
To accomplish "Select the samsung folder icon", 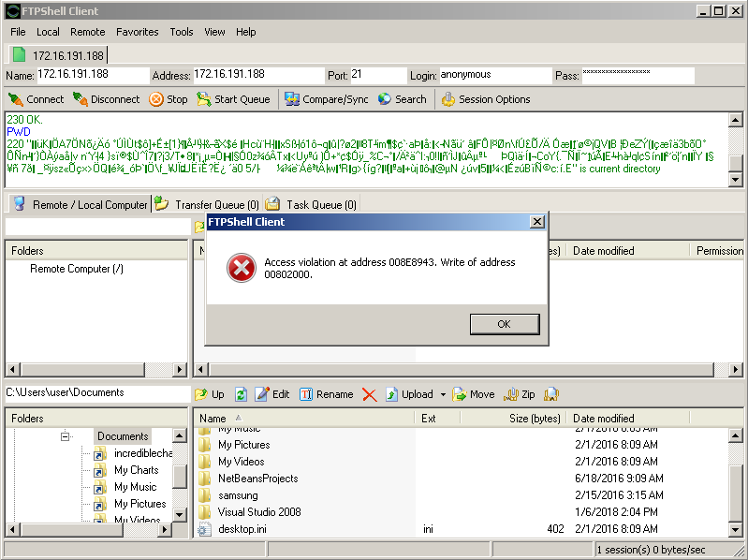I will click(205, 495).
